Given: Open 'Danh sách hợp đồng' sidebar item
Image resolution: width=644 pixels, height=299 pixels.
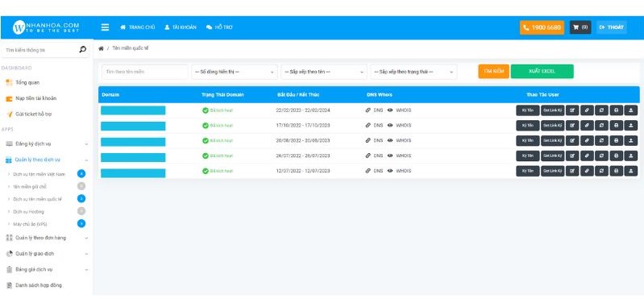Looking at the screenshot, I should [34, 285].
